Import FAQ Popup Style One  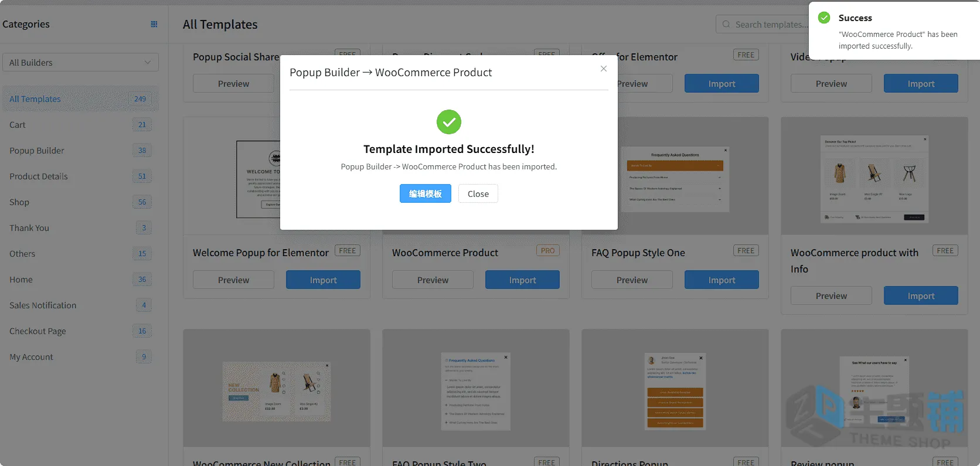coord(722,280)
